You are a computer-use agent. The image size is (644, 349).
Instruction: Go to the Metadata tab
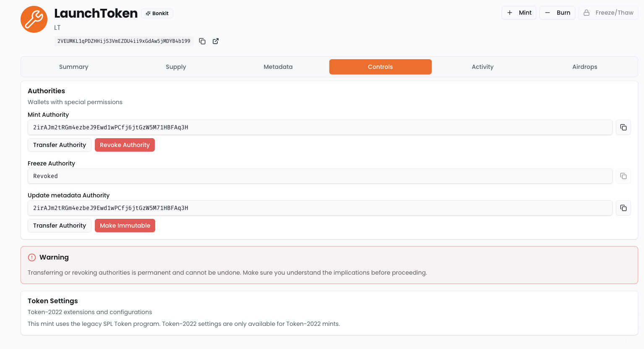coord(278,67)
